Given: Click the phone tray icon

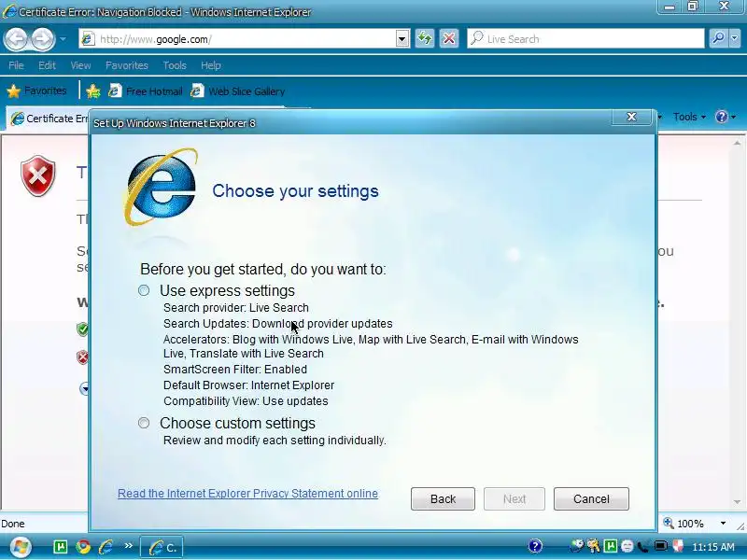Looking at the screenshot, I should pyautogui.click(x=643, y=546).
